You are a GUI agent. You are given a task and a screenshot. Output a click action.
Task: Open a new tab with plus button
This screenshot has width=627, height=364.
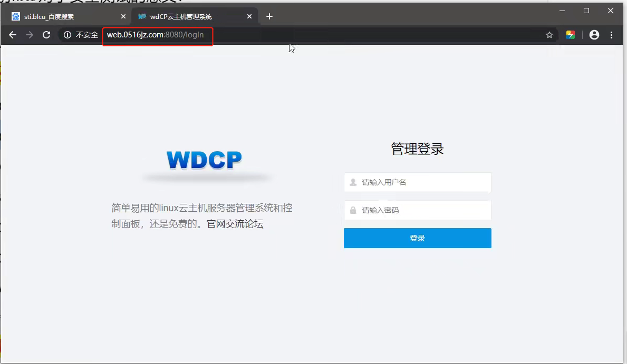(x=269, y=16)
